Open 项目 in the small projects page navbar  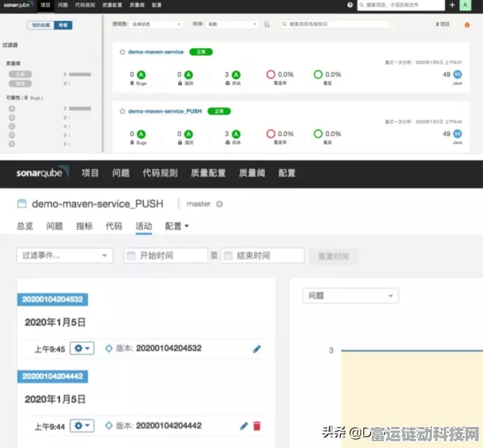45,5
